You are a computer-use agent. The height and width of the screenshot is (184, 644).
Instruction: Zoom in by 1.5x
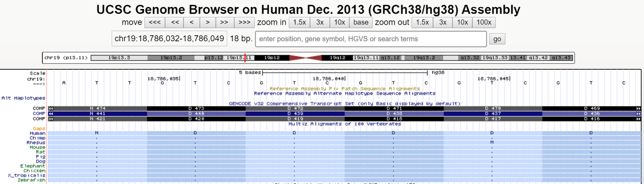299,22
